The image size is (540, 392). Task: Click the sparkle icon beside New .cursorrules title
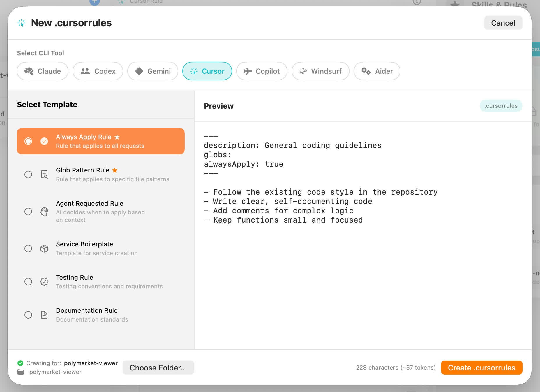pyautogui.click(x=21, y=23)
